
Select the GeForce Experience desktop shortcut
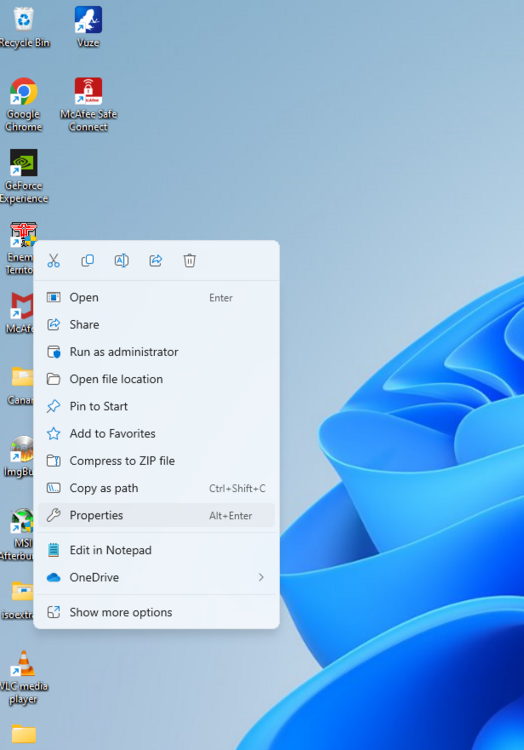pos(23,177)
